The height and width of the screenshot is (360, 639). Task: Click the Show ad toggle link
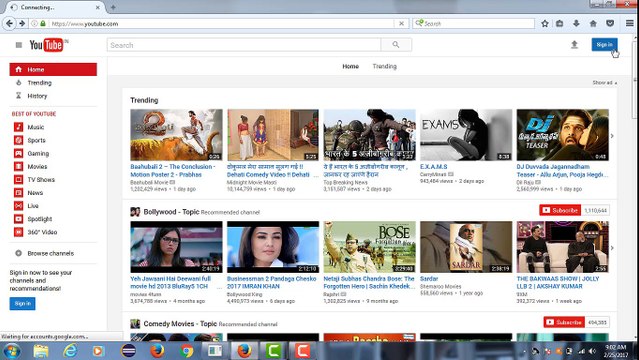click(x=604, y=83)
